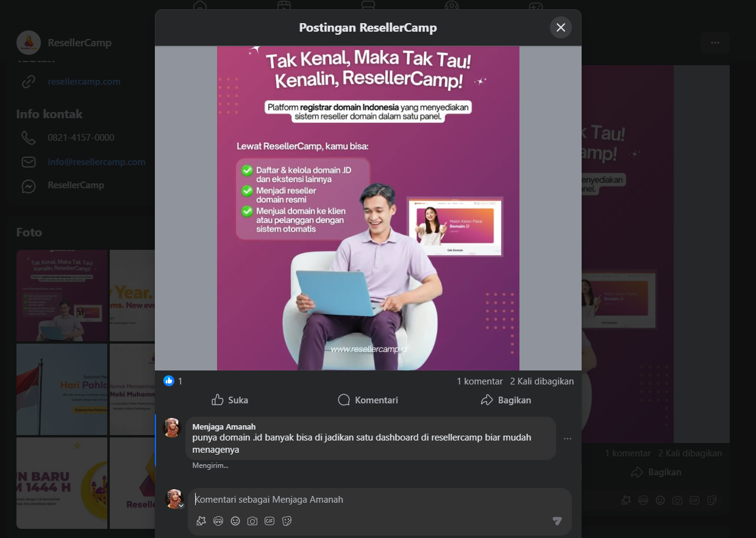Click the blue like reaction icon
Screen dimensions: 756x538
[169, 381]
